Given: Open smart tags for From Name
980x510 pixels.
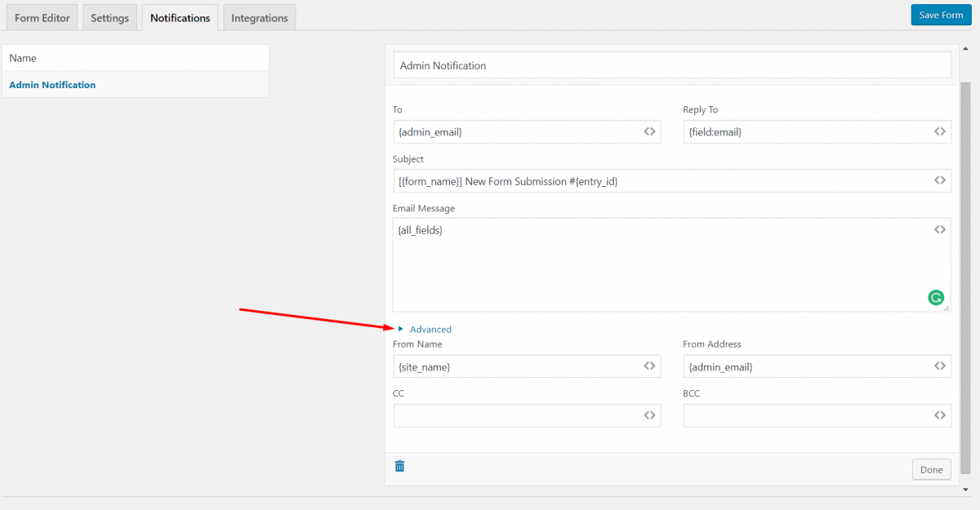Looking at the screenshot, I should [x=650, y=366].
